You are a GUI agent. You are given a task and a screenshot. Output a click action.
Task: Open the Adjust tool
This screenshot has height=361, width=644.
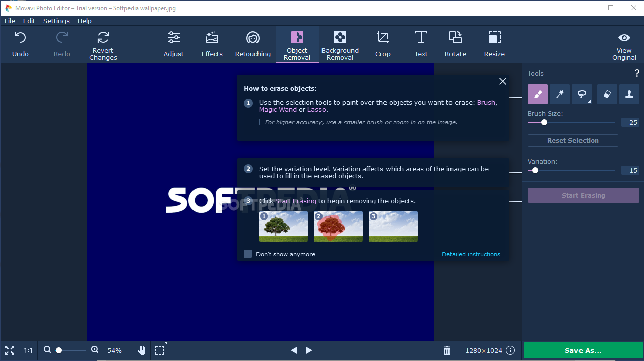(174, 44)
